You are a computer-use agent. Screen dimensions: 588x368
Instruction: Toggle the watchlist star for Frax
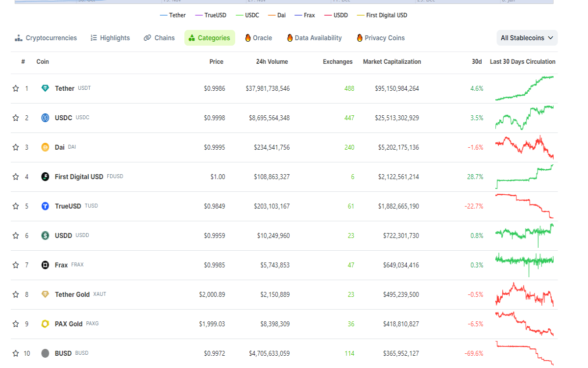tap(15, 265)
